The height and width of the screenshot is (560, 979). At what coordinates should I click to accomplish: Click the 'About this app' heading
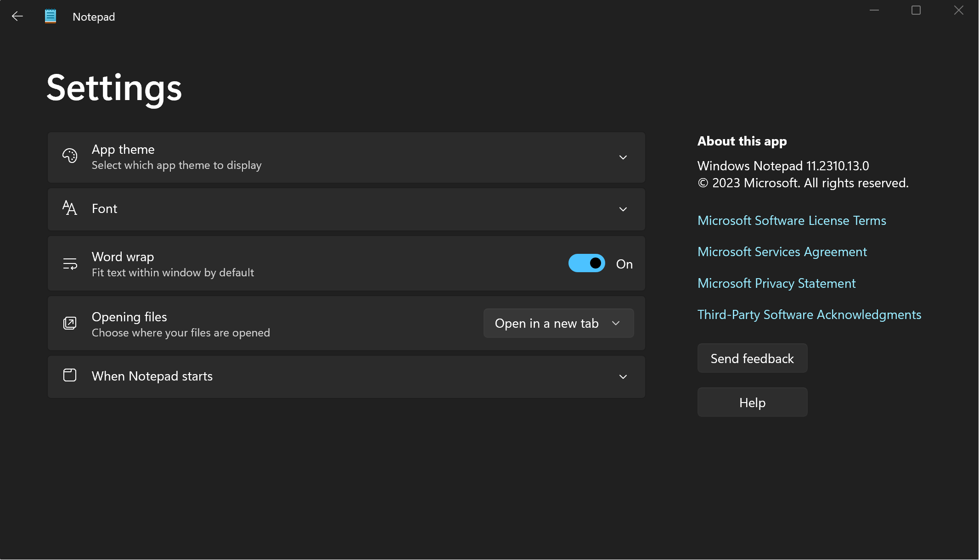(742, 141)
